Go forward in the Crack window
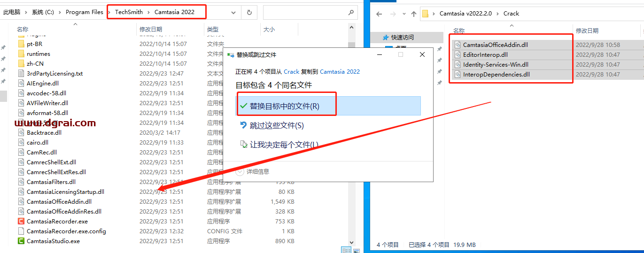 pos(394,14)
